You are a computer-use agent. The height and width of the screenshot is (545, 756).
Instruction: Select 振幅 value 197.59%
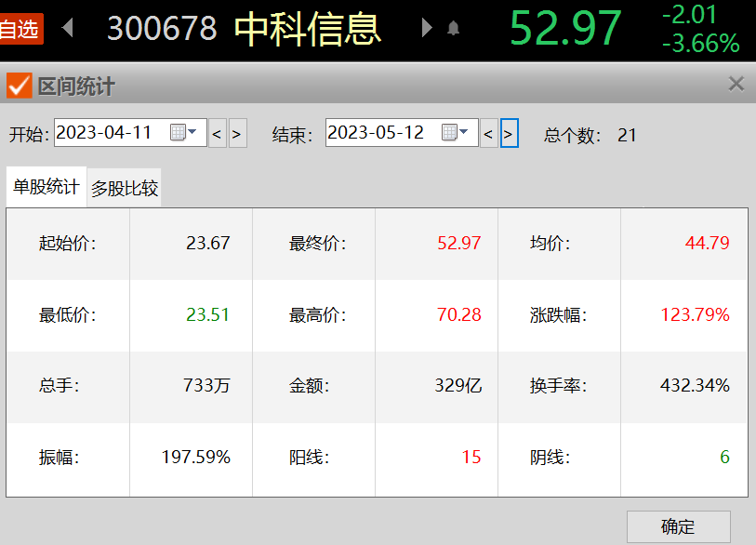pos(196,458)
